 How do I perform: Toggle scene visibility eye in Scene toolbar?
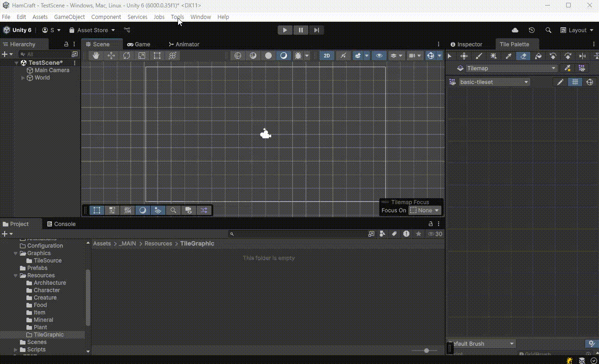(379, 56)
